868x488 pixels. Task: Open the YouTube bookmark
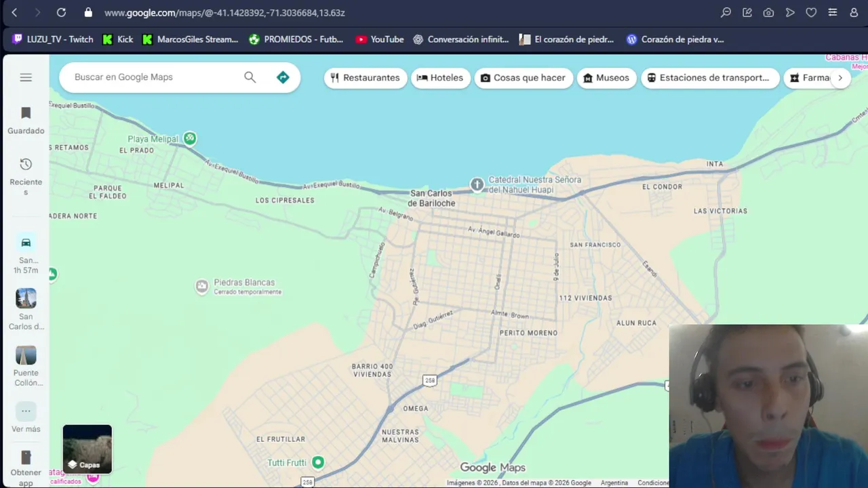click(x=380, y=39)
